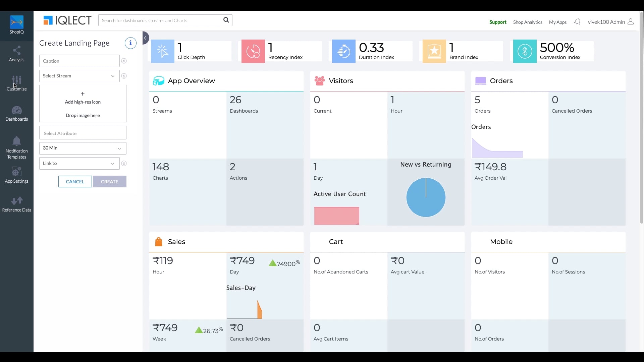Screen dimensions: 644x362
Task: Open the Customize sidebar section
Action: pyautogui.click(x=16, y=83)
